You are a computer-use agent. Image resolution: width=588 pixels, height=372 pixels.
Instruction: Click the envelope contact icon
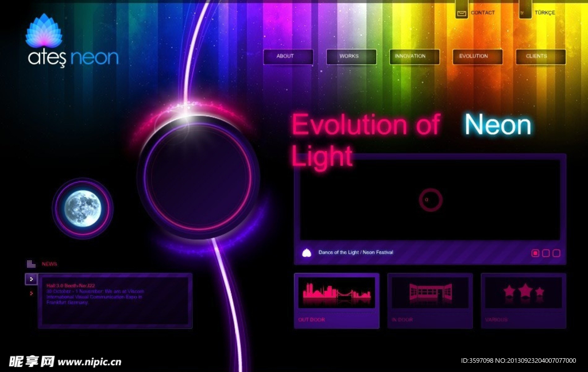[x=462, y=14]
